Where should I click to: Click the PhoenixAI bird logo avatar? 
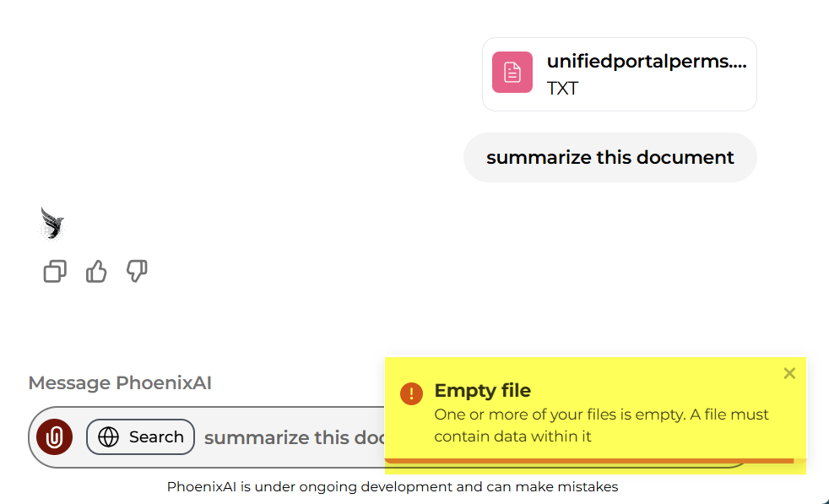point(52,223)
